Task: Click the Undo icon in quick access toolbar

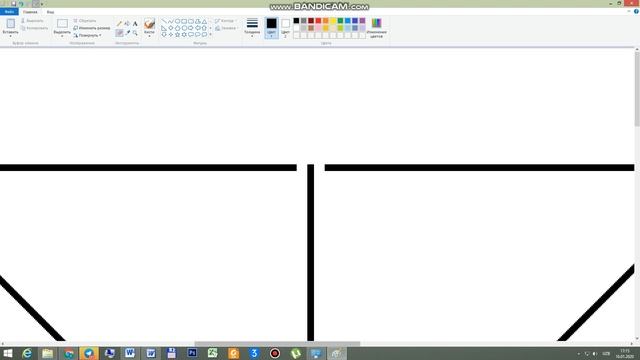Action: [21, 4]
